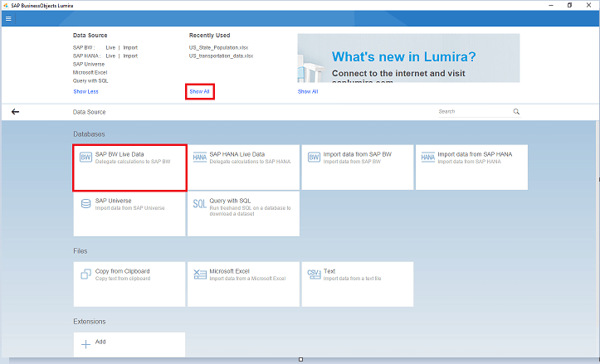Click the CSV Text file icon

[x=315, y=274]
